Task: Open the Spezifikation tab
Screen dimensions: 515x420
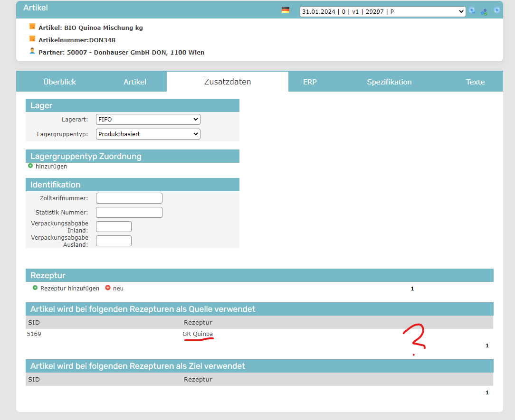Action: pyautogui.click(x=389, y=82)
